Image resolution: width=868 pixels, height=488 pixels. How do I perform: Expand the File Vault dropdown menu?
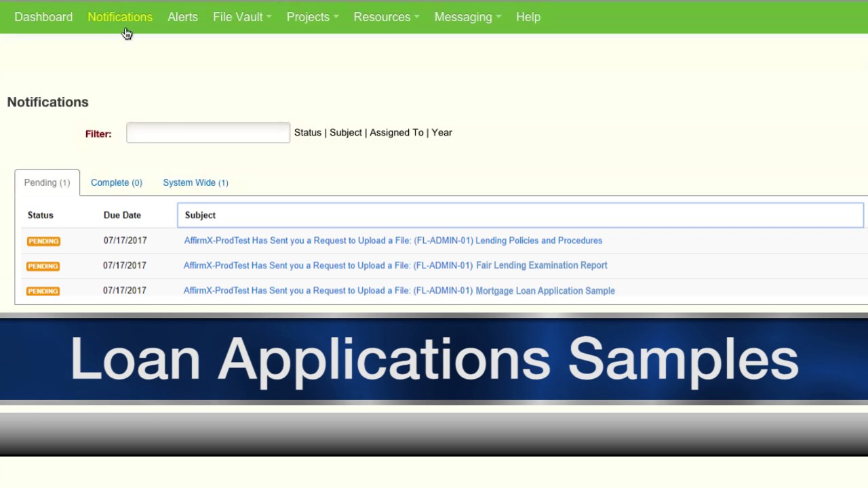(241, 17)
